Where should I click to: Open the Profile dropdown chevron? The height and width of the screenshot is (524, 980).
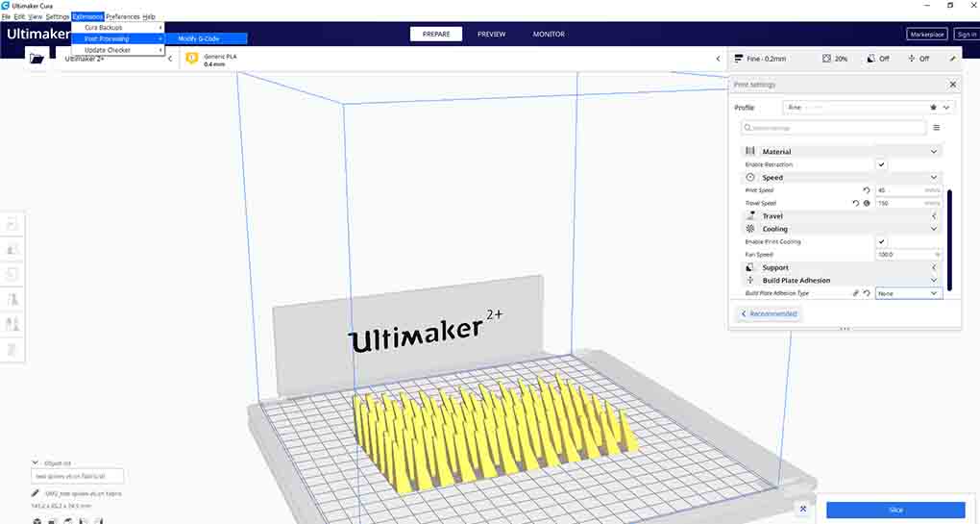(946, 108)
